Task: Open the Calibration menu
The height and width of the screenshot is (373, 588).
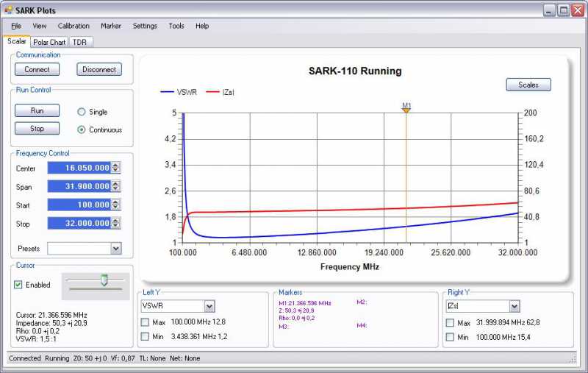Action: click(73, 26)
